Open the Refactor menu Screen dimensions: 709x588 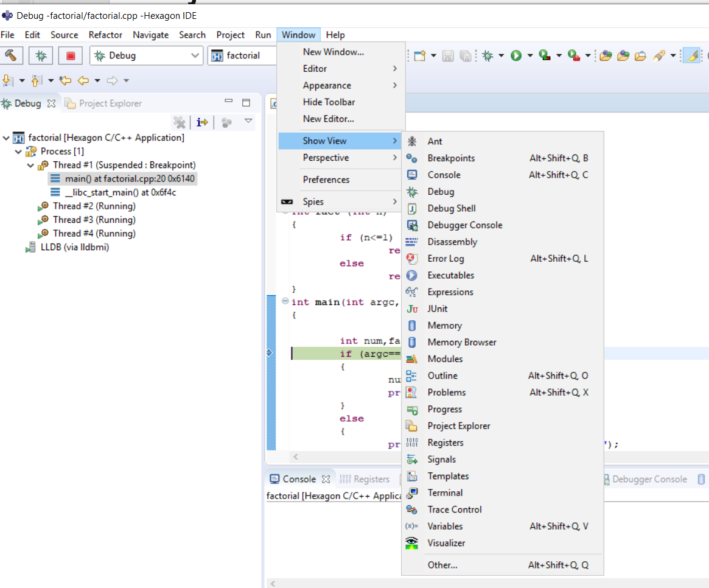[105, 35]
